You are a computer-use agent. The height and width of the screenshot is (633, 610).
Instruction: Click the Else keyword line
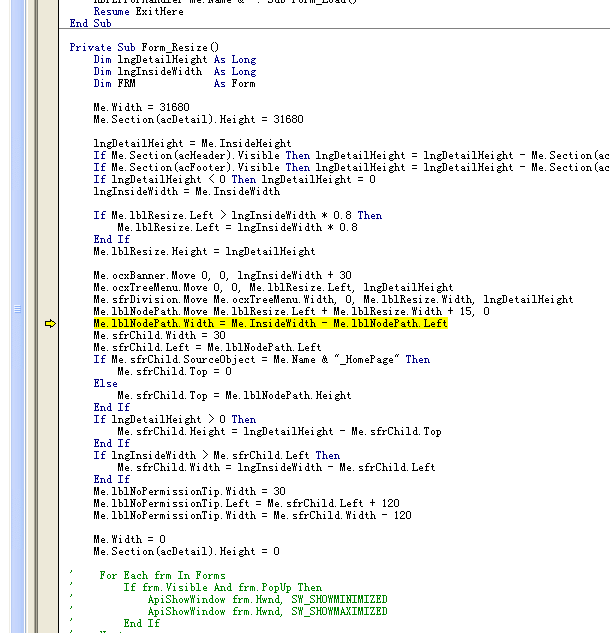coord(105,383)
